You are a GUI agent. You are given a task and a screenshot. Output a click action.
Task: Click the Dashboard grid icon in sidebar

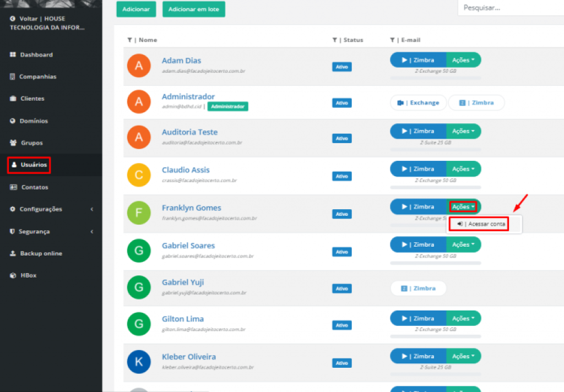pos(13,55)
